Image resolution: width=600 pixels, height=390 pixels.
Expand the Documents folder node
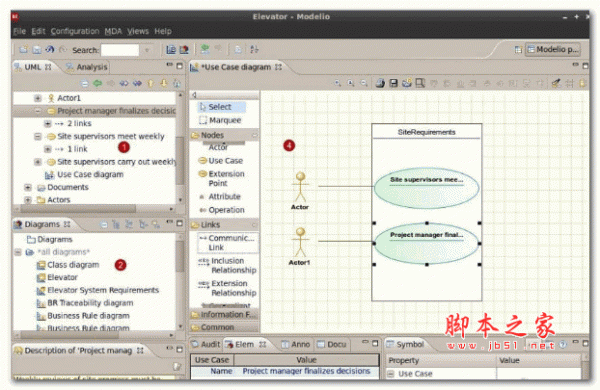pos(28,187)
